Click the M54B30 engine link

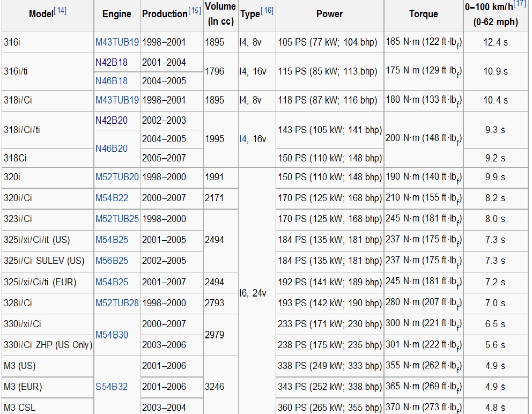click(112, 335)
